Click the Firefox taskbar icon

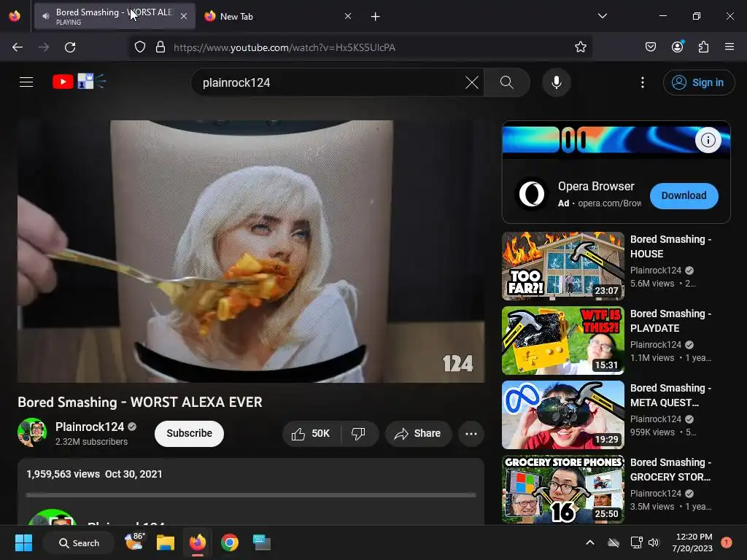pyautogui.click(x=198, y=542)
